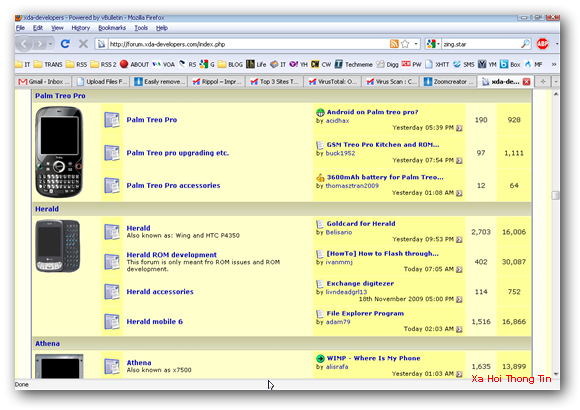Jump down with the scrollbar down arrow
580x410 pixels.
click(x=556, y=374)
